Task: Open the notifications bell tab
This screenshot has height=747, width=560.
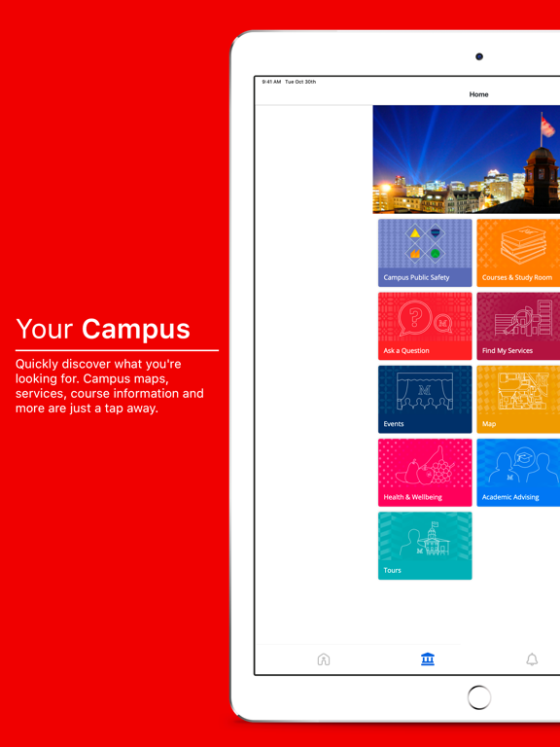Action: point(532,659)
